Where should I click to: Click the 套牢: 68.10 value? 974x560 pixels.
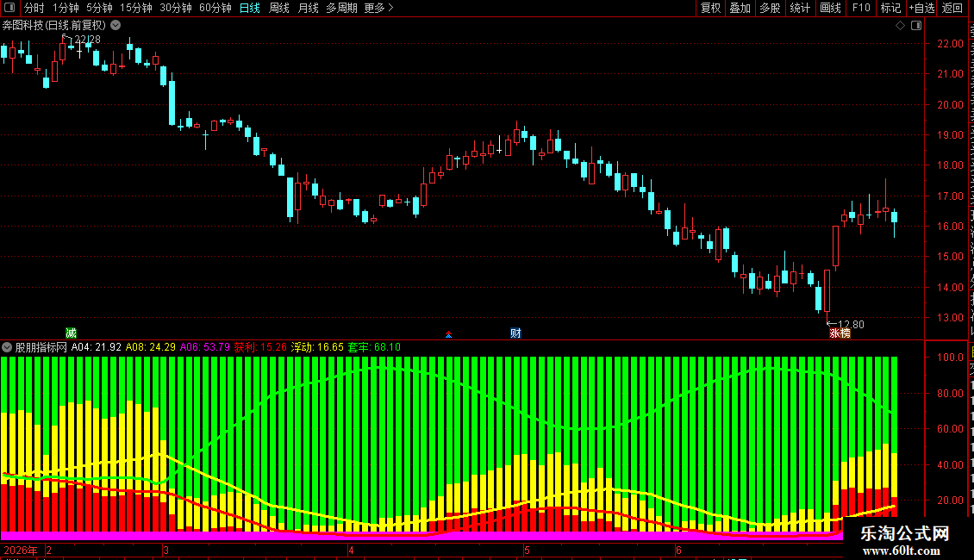click(x=374, y=348)
